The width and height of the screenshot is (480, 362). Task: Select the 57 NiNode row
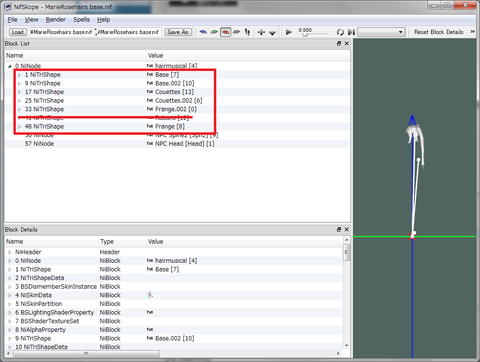[177, 144]
